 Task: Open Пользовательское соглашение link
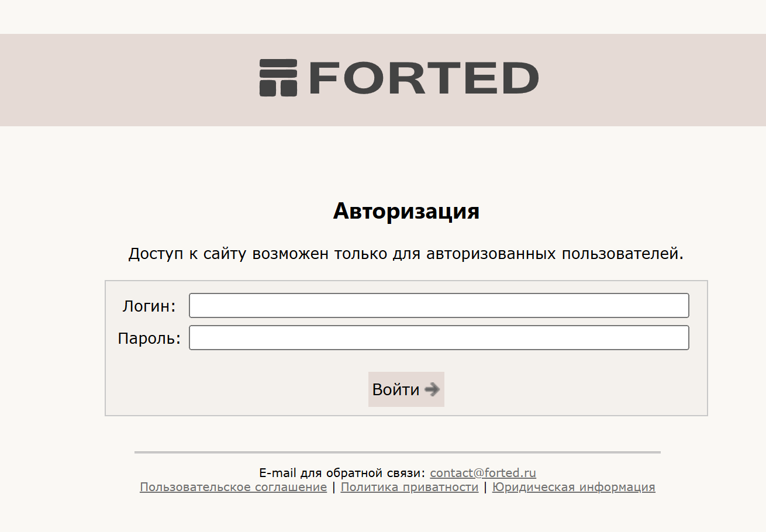coord(233,487)
